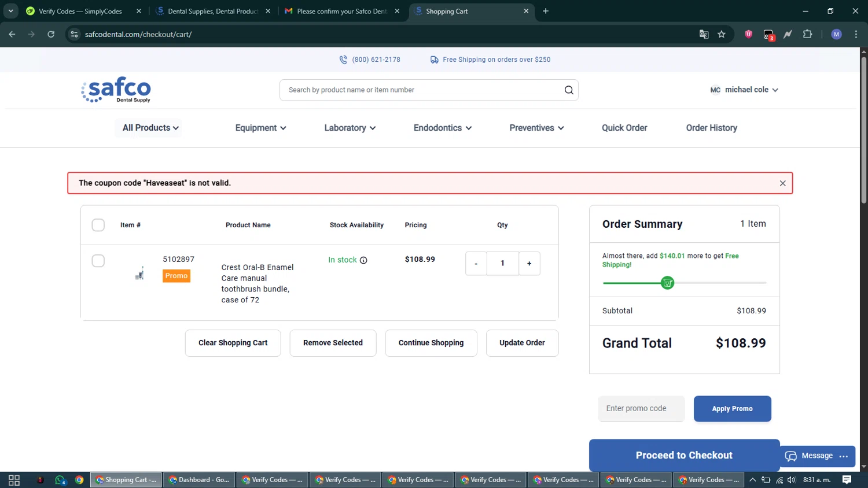Click Proceed to Checkout

tap(684, 455)
